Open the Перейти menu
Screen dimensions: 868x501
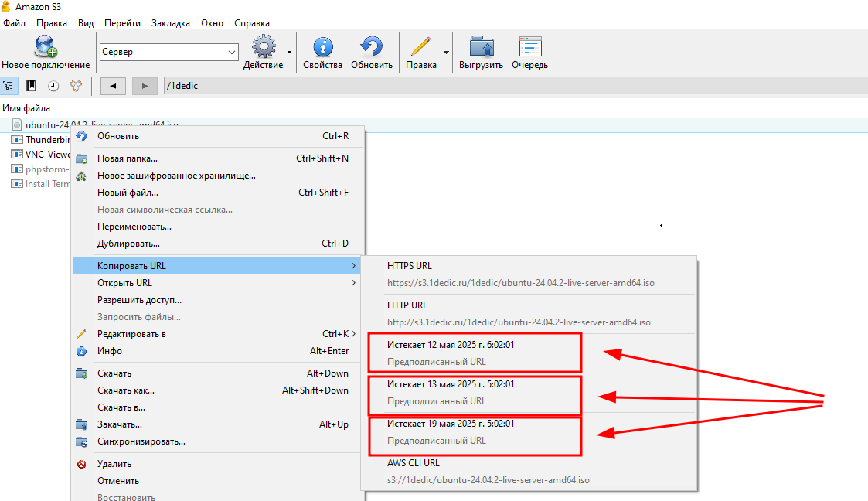click(122, 23)
